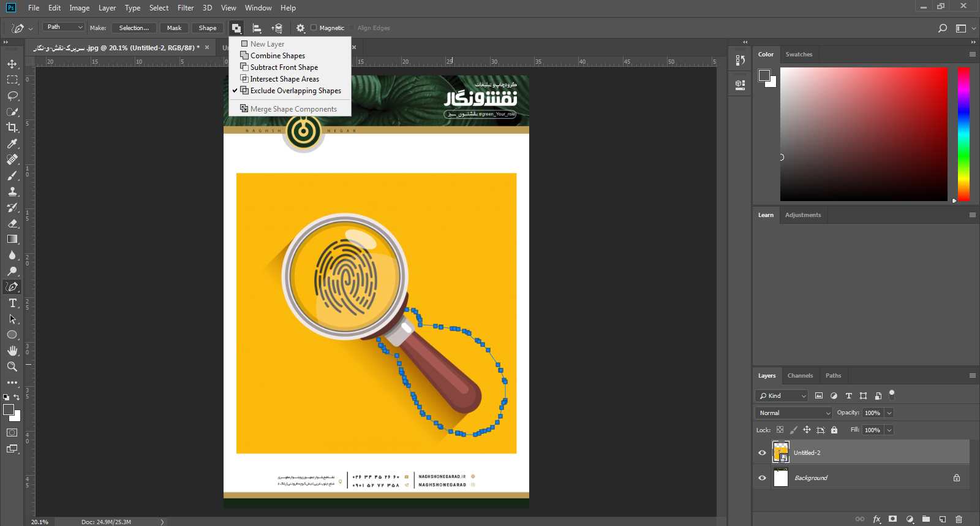Screen dimensions: 980x526
Task: Click the hue spectrum slider
Action: tap(963, 134)
